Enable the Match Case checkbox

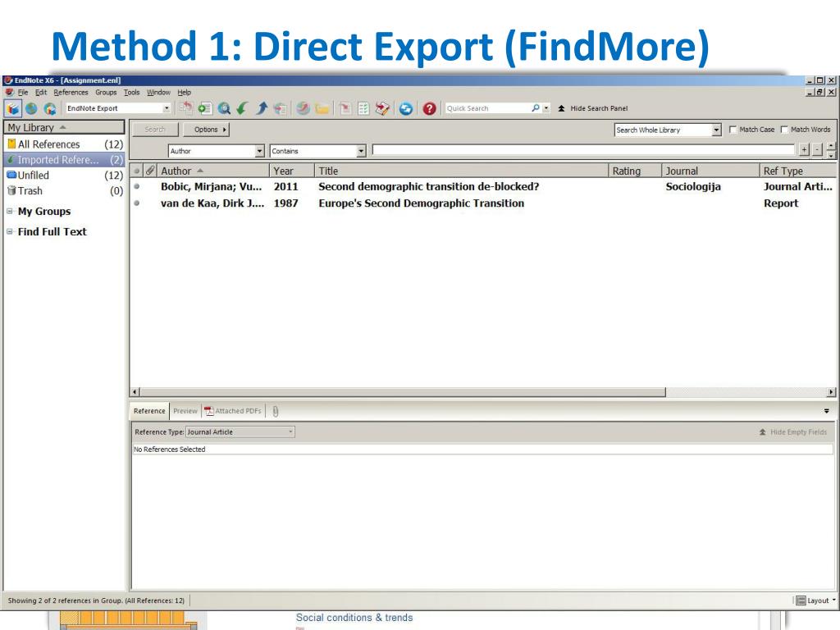(x=733, y=130)
